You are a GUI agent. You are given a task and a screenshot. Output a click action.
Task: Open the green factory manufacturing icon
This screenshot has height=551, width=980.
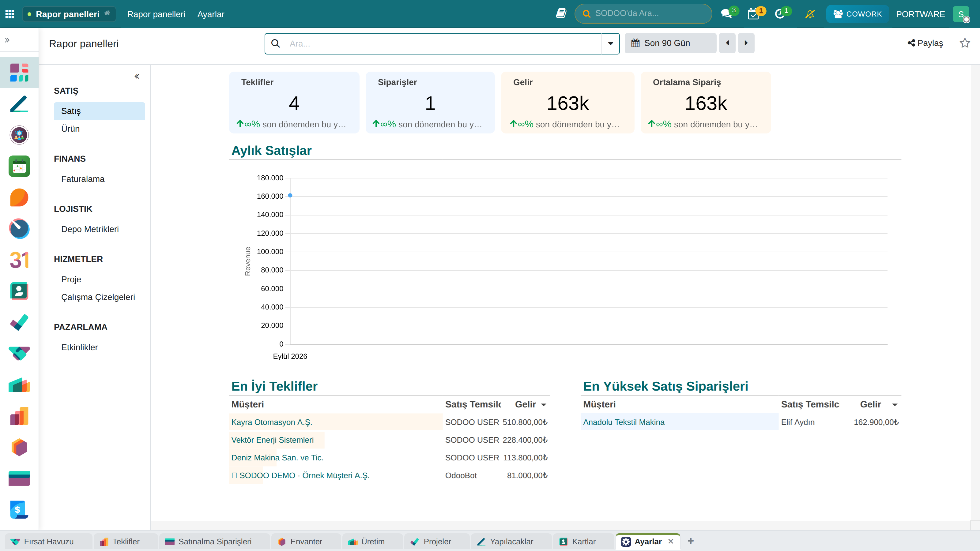pyautogui.click(x=19, y=385)
